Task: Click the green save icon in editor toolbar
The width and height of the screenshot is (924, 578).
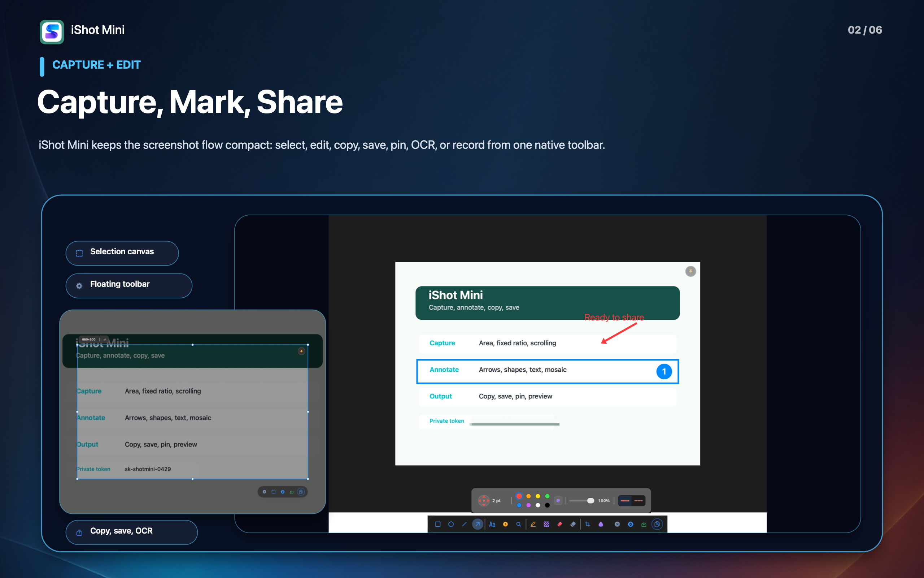Action: coord(644,524)
